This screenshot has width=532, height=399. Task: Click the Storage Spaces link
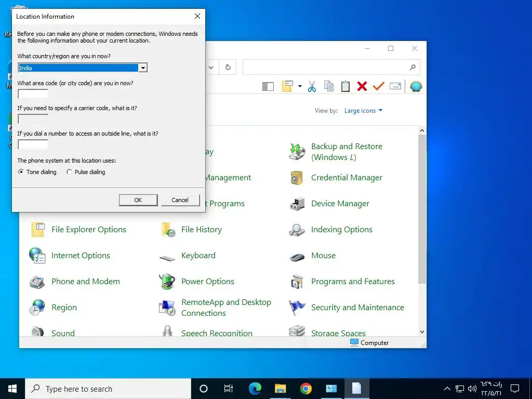(338, 333)
